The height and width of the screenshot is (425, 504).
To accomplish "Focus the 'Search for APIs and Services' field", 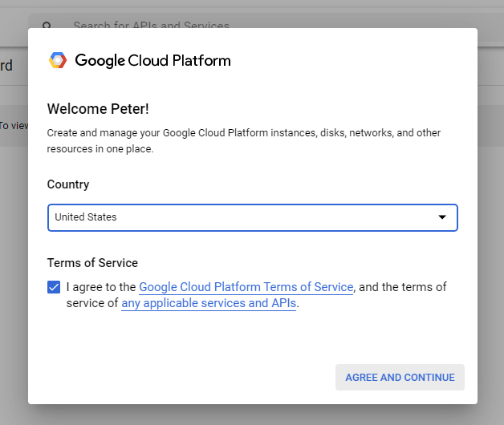I will (151, 26).
